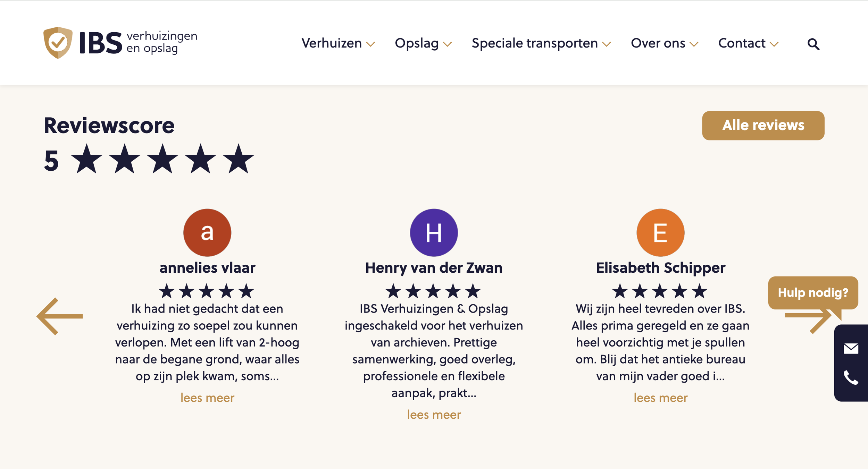This screenshot has height=469, width=868.
Task: Expand the Opslag dropdown chevron
Action: click(448, 44)
